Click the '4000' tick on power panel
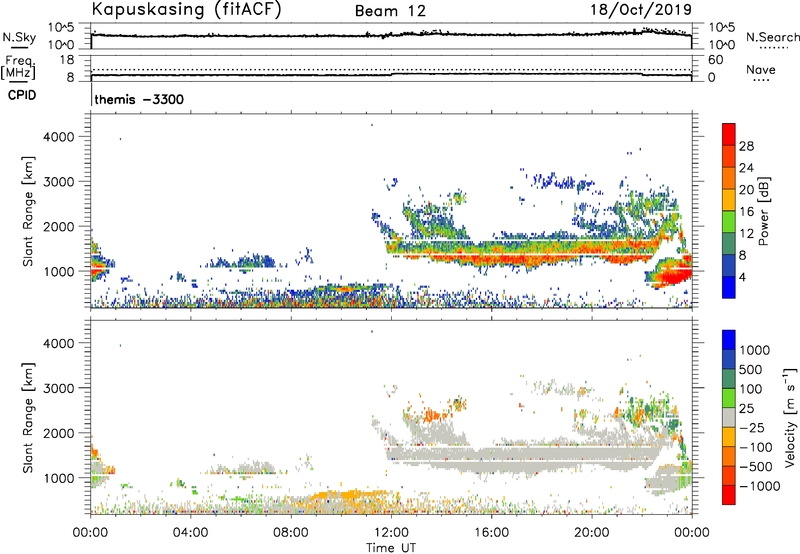800x554 pixels. 58,137
